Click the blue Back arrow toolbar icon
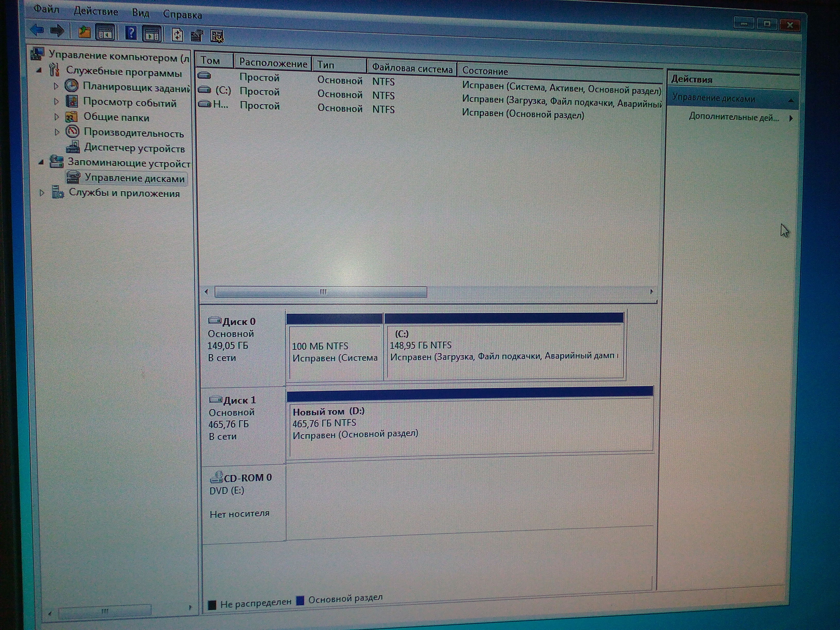The height and width of the screenshot is (630, 840). [x=37, y=30]
